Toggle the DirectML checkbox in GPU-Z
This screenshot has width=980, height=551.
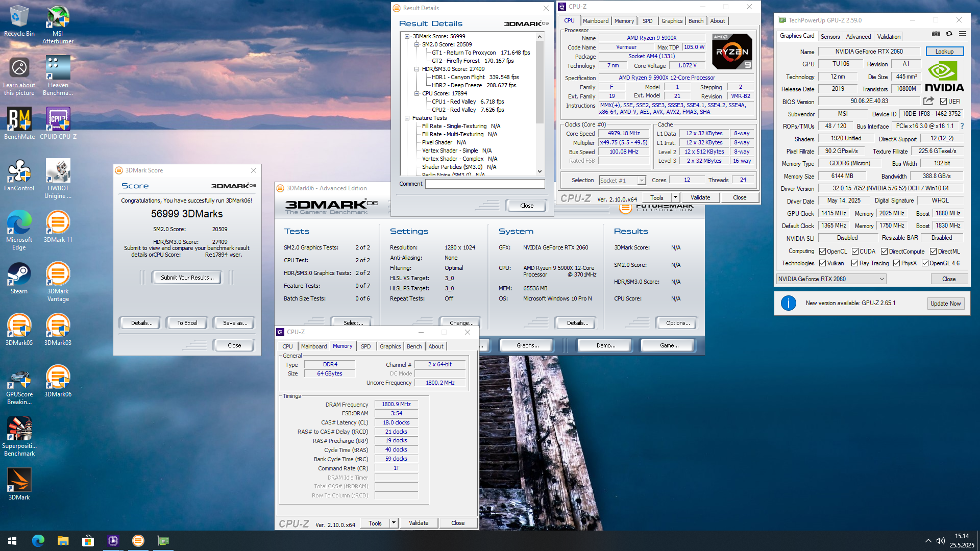pyautogui.click(x=933, y=252)
